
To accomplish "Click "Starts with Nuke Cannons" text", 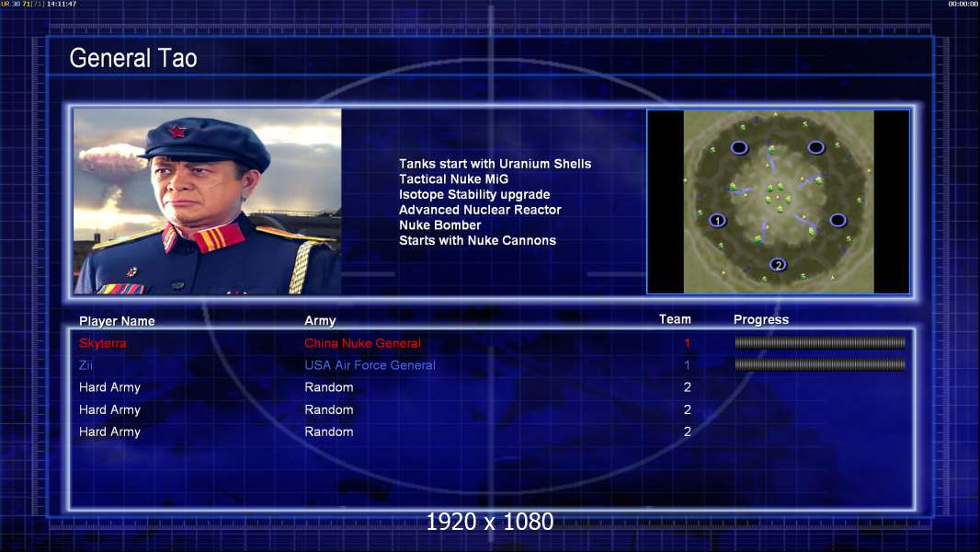I will click(477, 241).
